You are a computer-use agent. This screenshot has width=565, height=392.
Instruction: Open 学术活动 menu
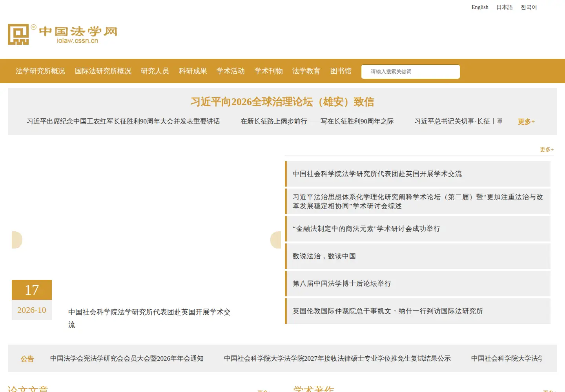pyautogui.click(x=231, y=71)
